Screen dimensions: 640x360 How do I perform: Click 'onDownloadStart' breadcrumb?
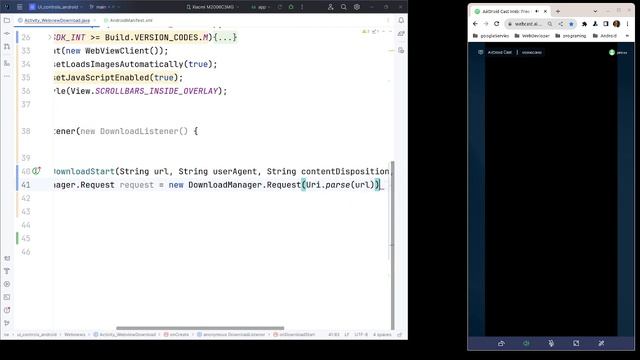[x=294, y=335]
